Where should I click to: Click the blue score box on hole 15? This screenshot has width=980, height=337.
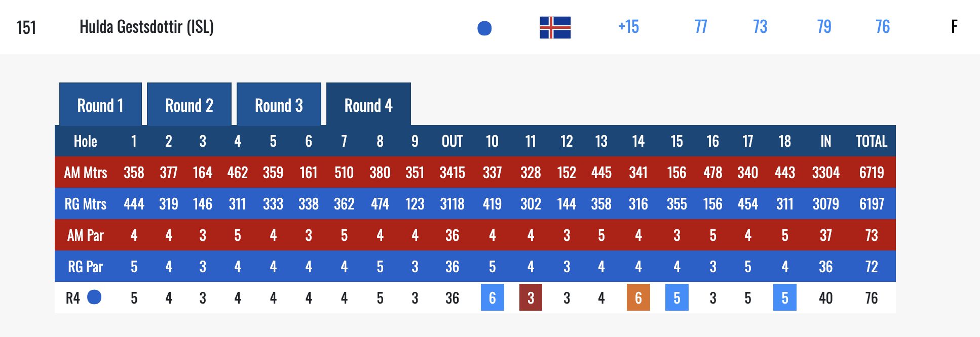point(676,298)
